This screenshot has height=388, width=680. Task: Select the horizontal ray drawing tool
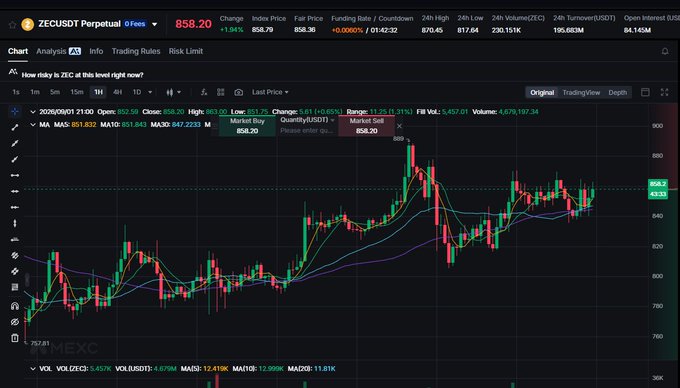(15, 191)
